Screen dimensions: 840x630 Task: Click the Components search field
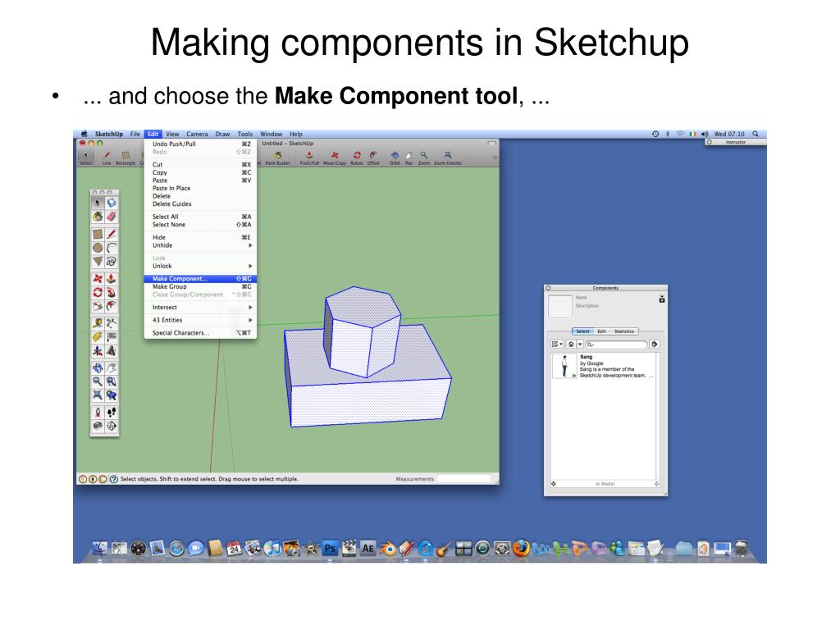(616, 345)
